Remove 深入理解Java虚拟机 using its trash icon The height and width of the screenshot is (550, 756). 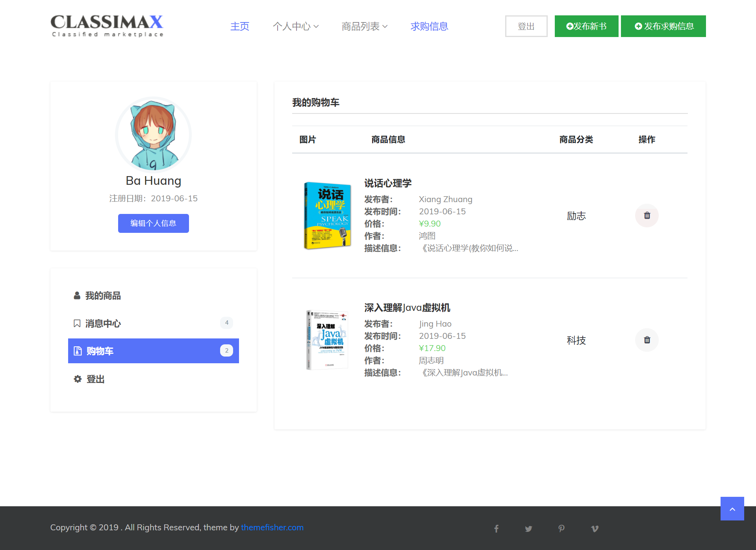[x=647, y=340]
